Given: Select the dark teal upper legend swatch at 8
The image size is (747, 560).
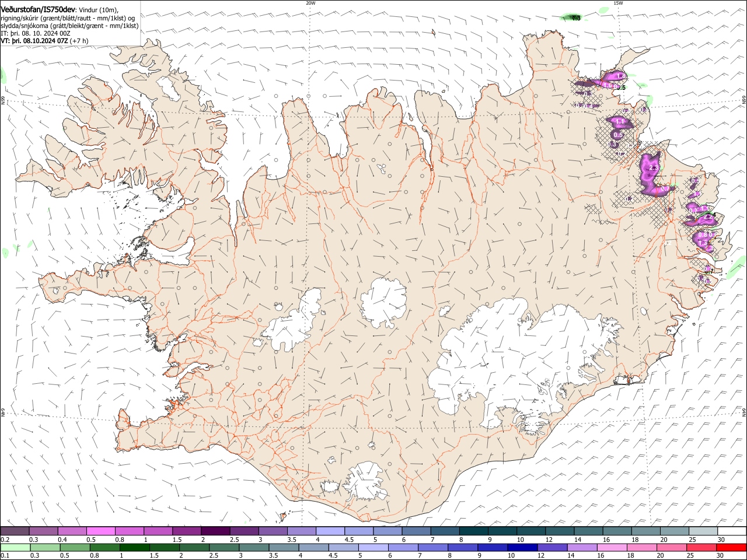Looking at the screenshot, I should pyautogui.click(x=473, y=531).
